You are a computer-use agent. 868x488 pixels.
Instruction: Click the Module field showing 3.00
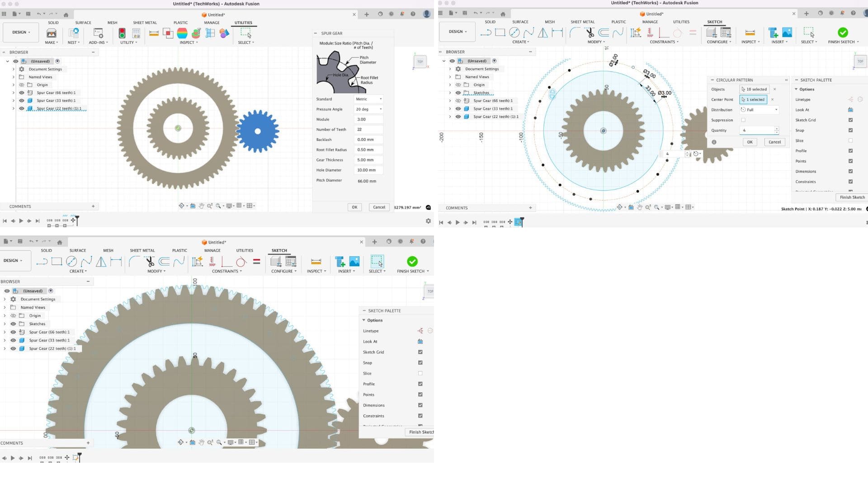click(x=368, y=119)
